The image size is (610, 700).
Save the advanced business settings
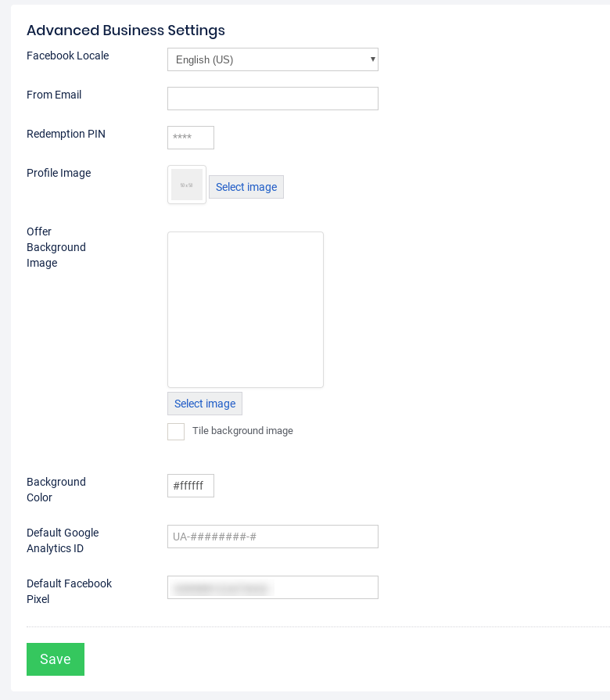click(x=56, y=659)
